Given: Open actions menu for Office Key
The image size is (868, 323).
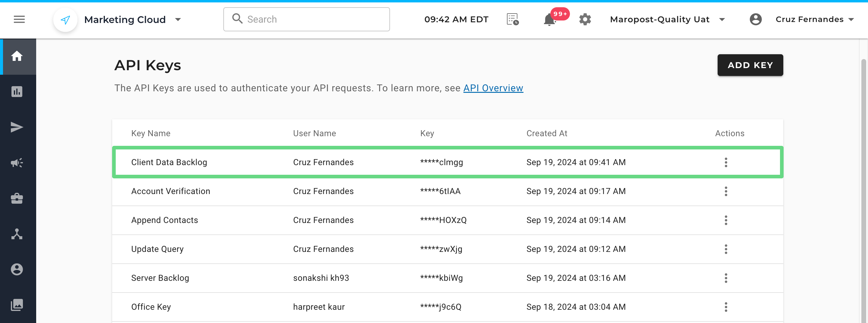Looking at the screenshot, I should coord(726,307).
